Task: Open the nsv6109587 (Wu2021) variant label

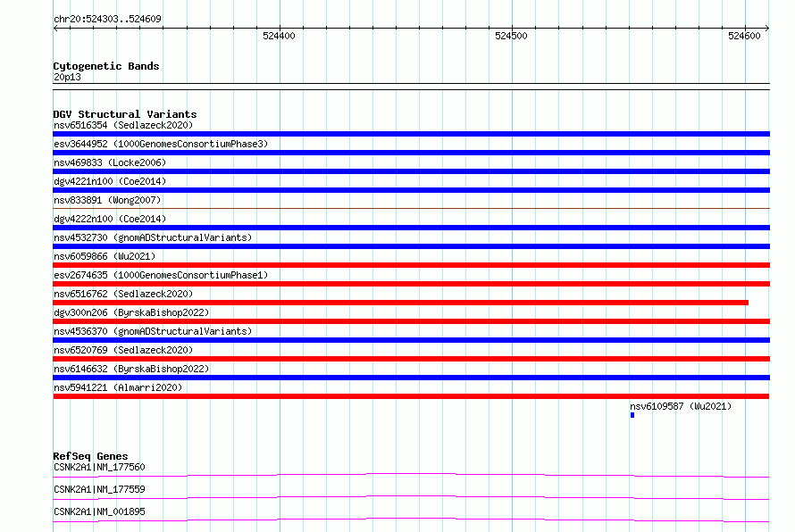Action: click(681, 406)
